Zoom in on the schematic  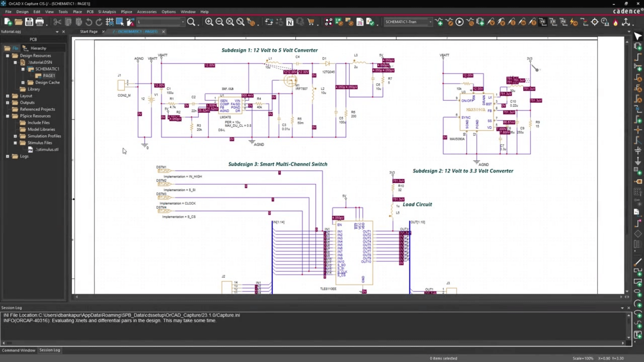click(x=209, y=22)
